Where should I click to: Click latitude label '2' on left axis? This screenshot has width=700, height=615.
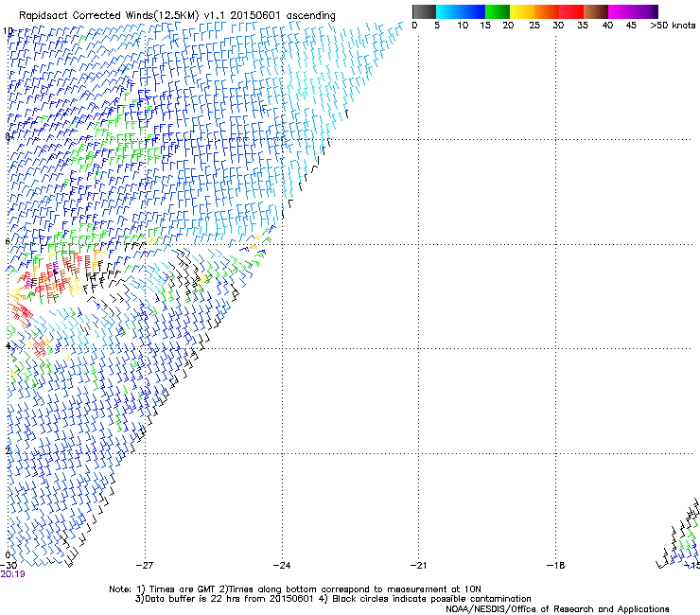(x=8, y=450)
